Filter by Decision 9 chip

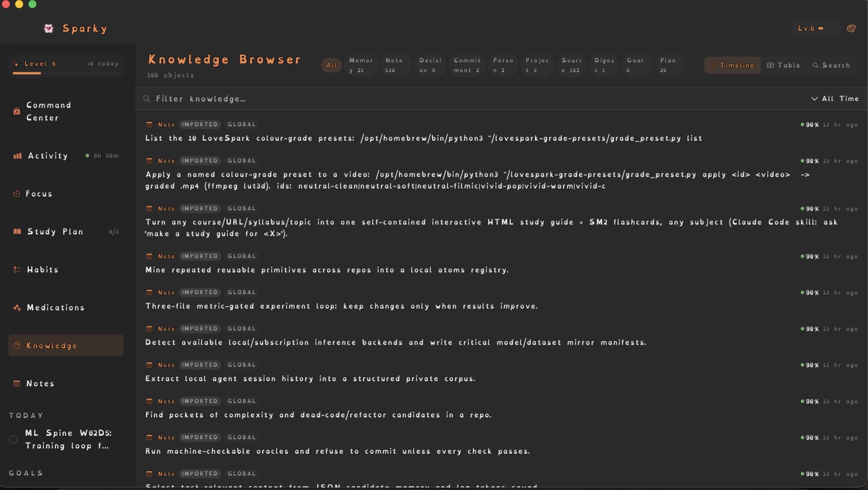tap(430, 65)
